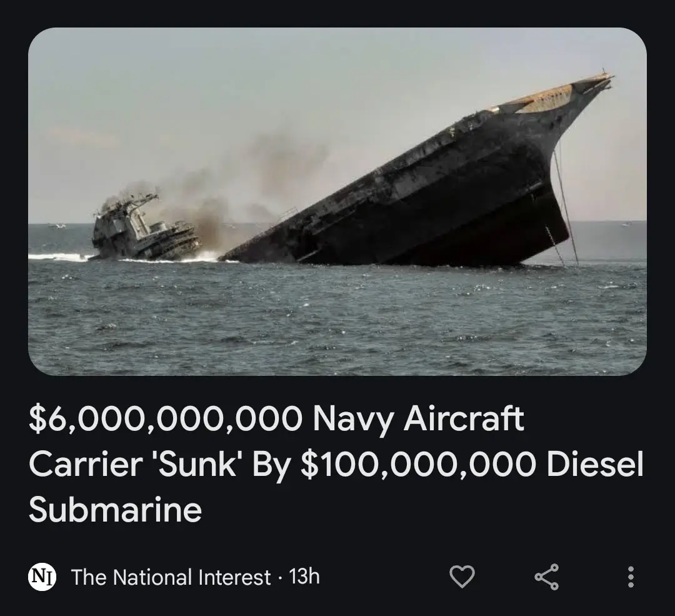Open The National Interest source name
This screenshot has width=675, height=616.
tap(171, 577)
